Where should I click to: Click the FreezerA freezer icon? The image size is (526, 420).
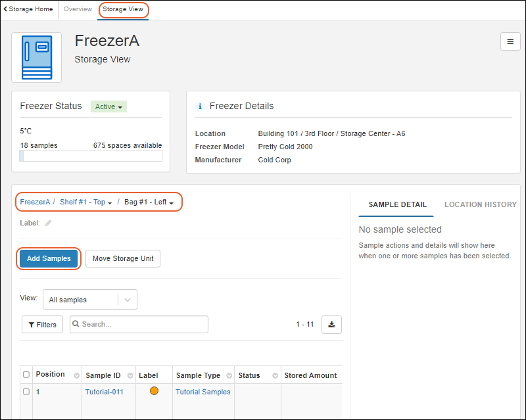pyautogui.click(x=37, y=58)
